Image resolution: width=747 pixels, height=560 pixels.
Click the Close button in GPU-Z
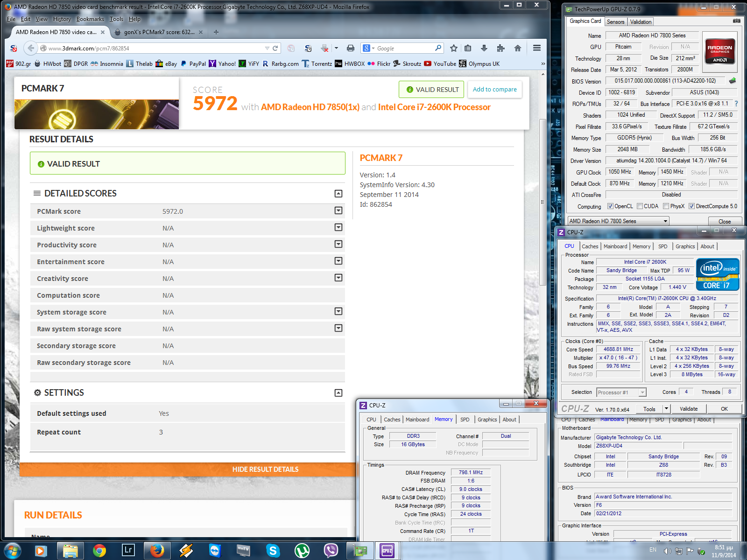[x=725, y=221]
